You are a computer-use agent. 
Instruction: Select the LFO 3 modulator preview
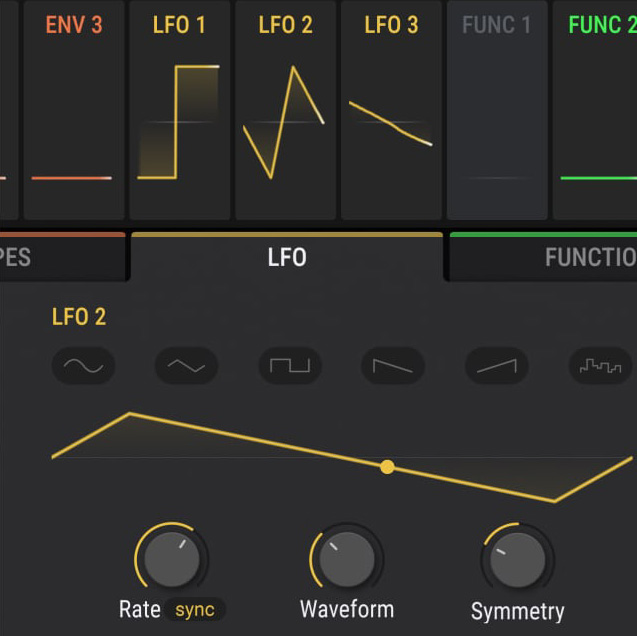(x=391, y=110)
